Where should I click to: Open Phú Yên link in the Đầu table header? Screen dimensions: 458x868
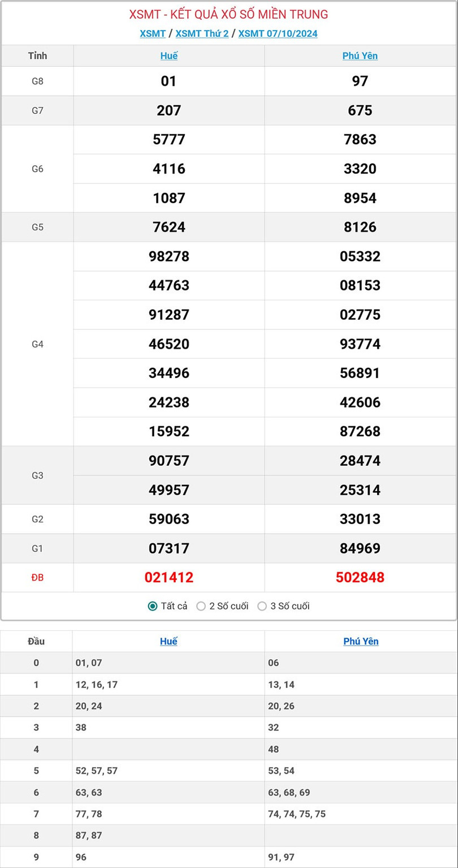(x=361, y=641)
